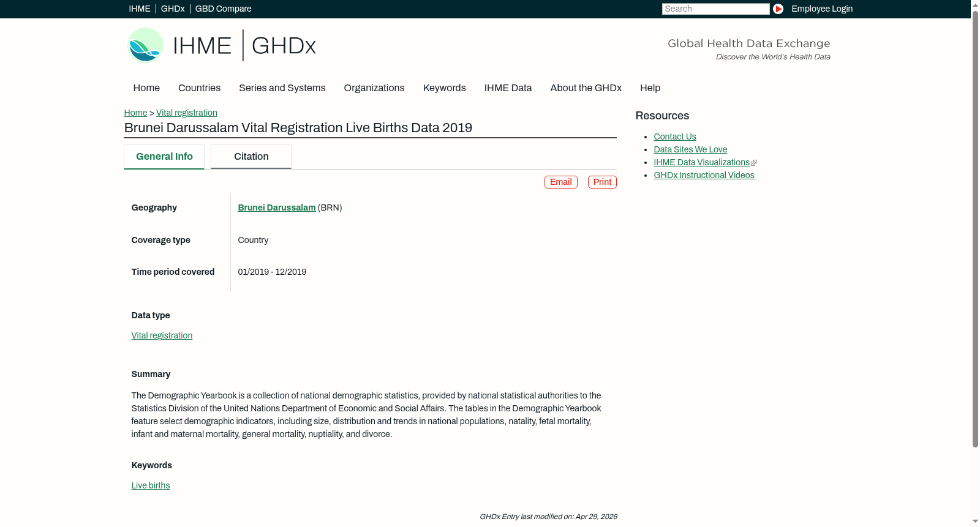The height and width of the screenshot is (527, 980).
Task: Click the page title Brunei Darussalam Vital Registration
Action: coord(298,128)
